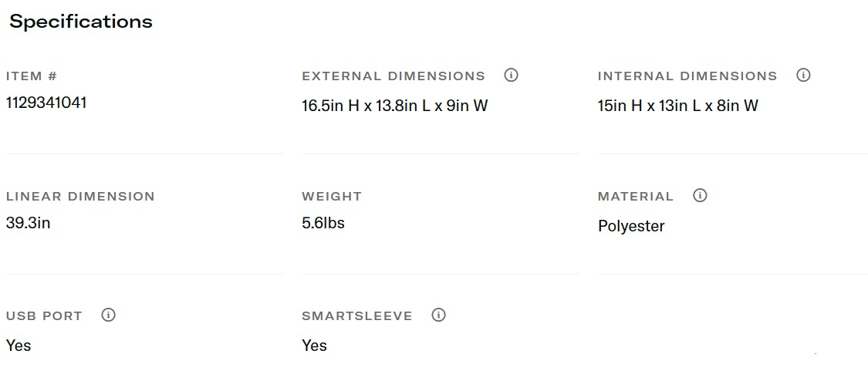
Task: Click the ITEM # label
Action: (32, 76)
